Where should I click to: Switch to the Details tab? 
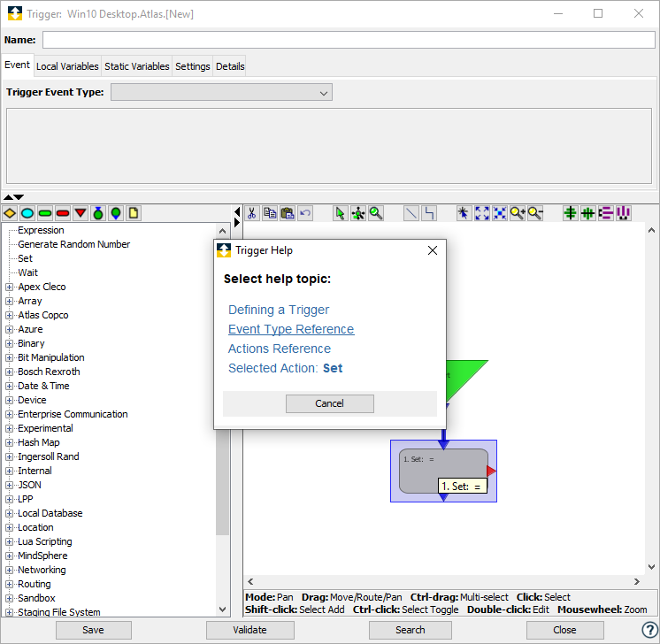[230, 66]
